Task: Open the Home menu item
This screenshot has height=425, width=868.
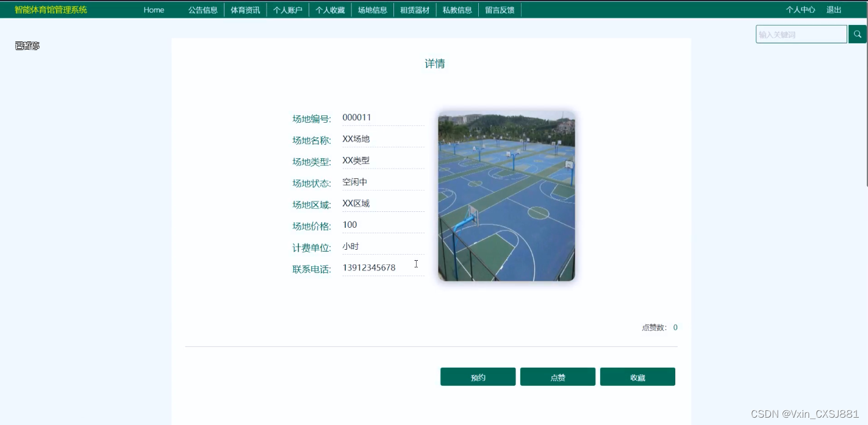Action: point(154,10)
